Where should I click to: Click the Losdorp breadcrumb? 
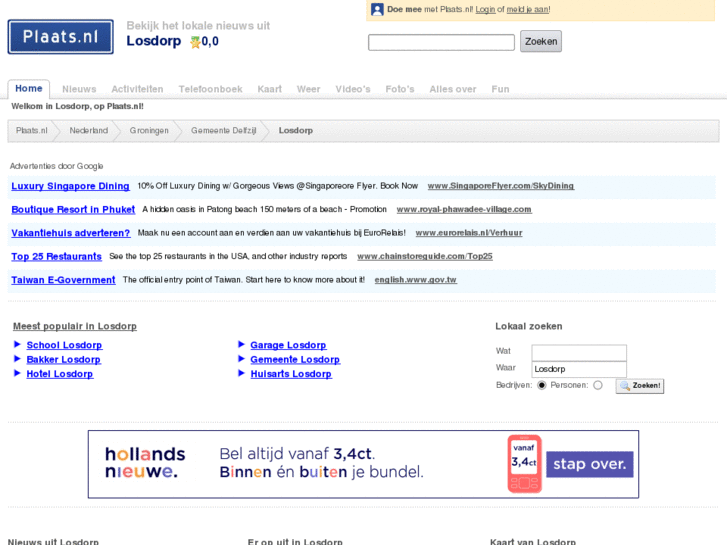coord(296,130)
